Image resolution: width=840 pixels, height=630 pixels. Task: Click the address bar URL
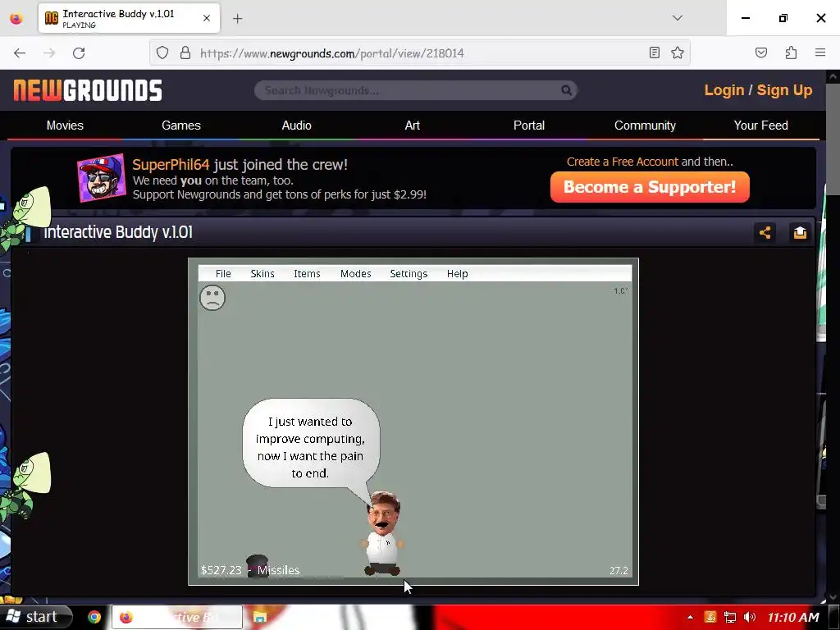click(332, 53)
